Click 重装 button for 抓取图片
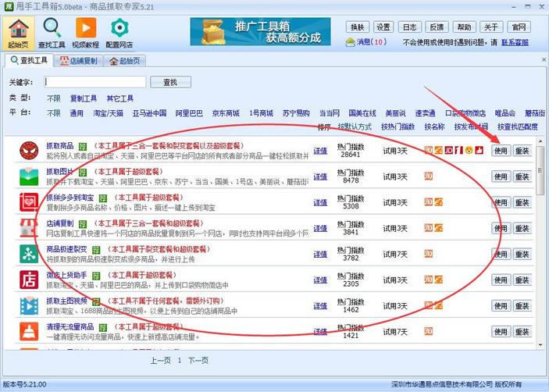Viewport: 549px width, 392px height. (x=522, y=176)
